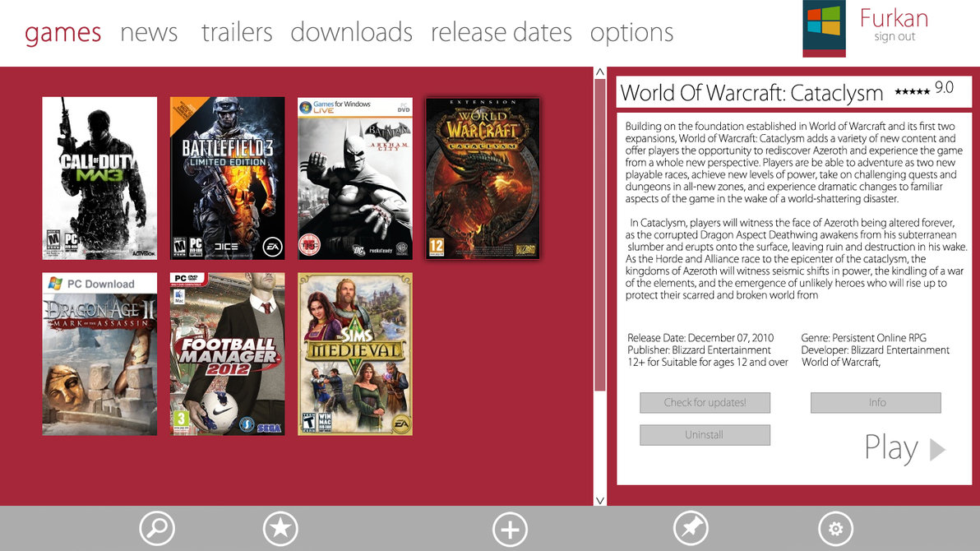Screen dimensions: 980x551
Task: Switch to the news tab
Action: [149, 32]
